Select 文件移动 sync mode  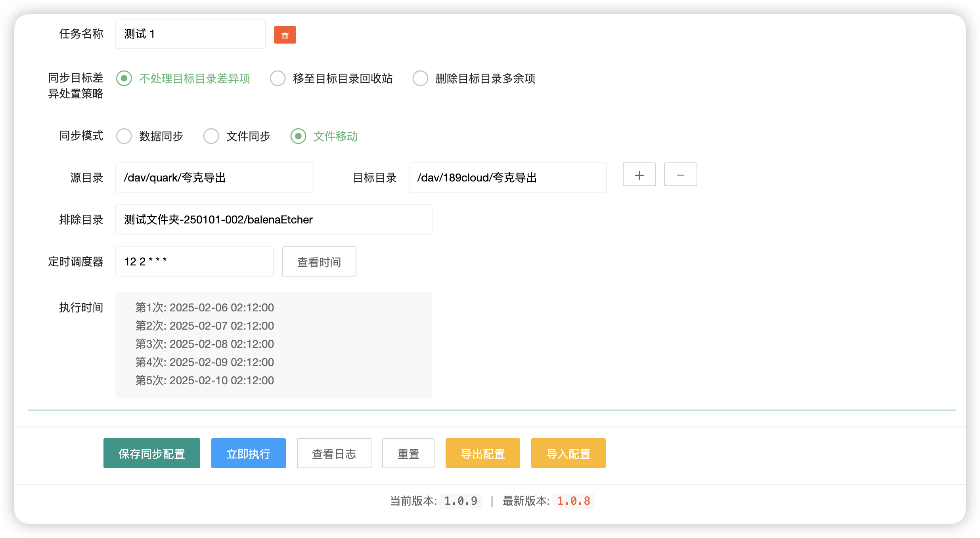click(x=298, y=136)
